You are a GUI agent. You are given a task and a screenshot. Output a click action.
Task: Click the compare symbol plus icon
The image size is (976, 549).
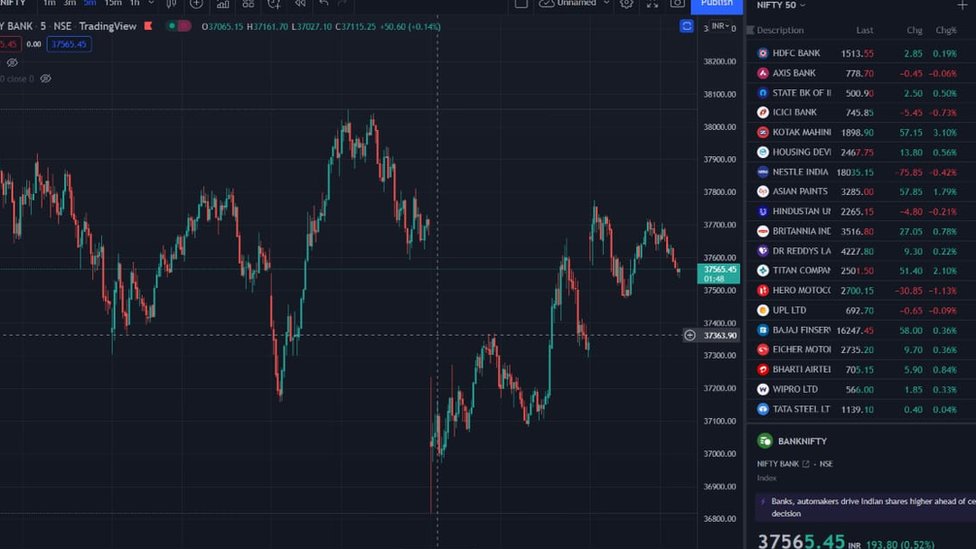click(196, 4)
